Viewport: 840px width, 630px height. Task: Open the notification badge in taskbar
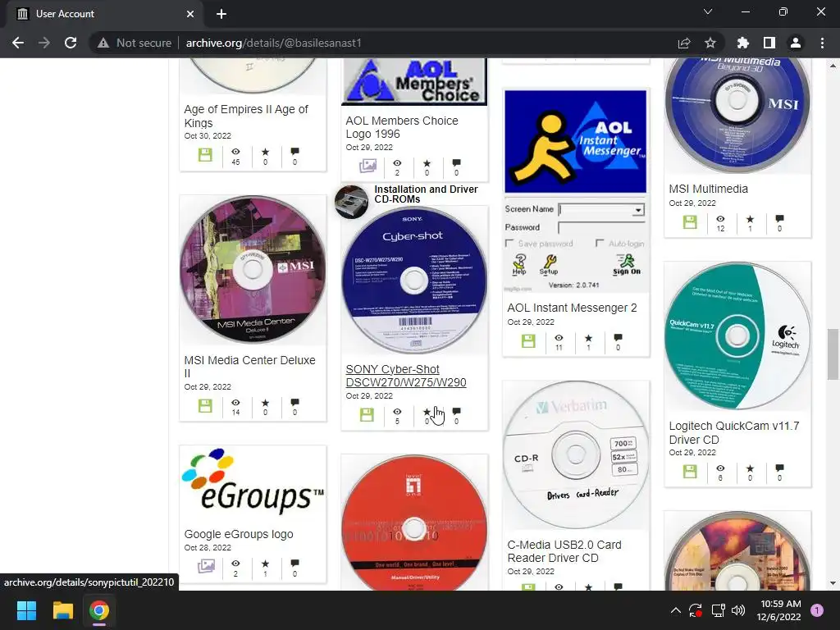tap(817, 610)
